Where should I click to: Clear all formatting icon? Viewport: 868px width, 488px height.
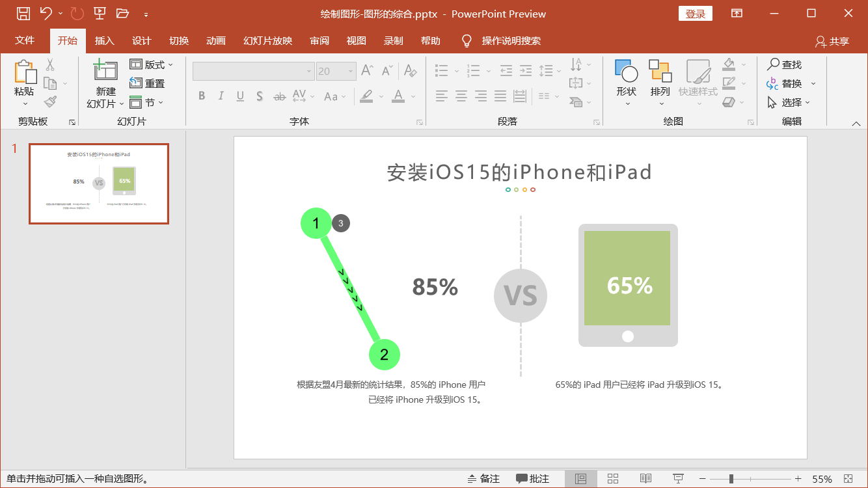(410, 71)
